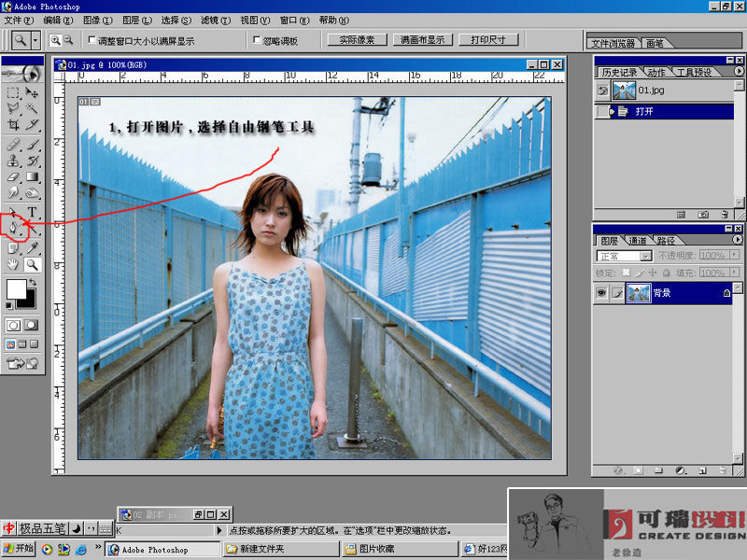Hide the 背景 layer with eye icon
The image size is (747, 560).
point(602,293)
